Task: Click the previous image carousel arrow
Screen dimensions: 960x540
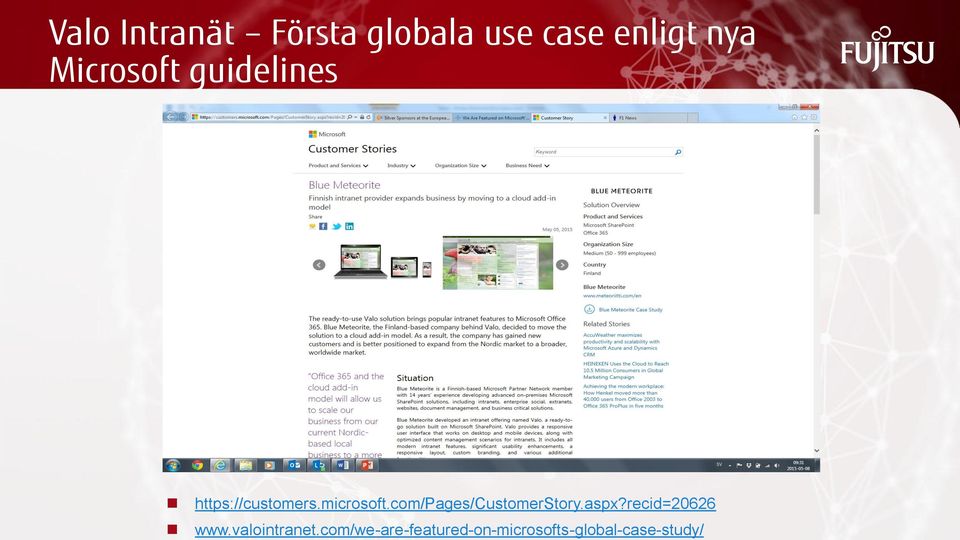Action: (319, 265)
